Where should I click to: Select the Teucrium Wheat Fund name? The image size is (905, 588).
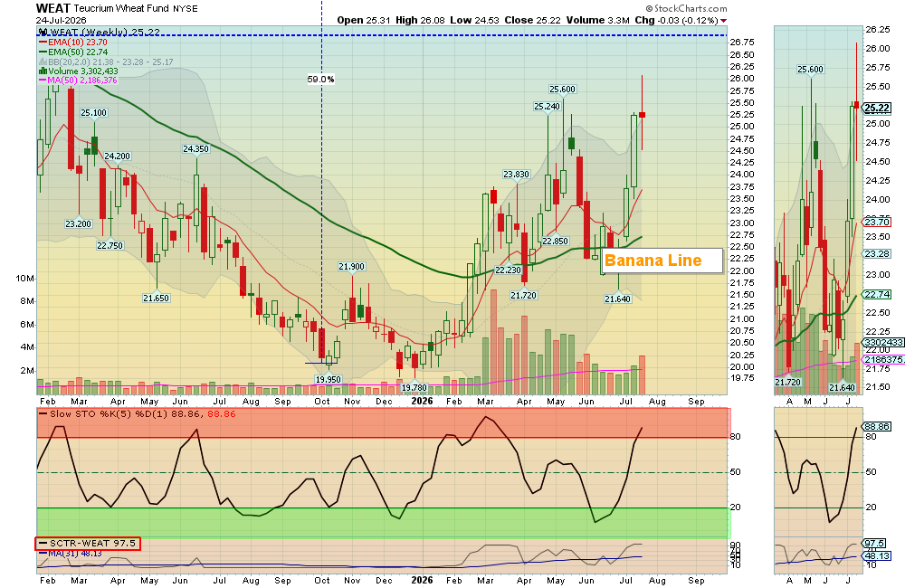click(x=121, y=9)
